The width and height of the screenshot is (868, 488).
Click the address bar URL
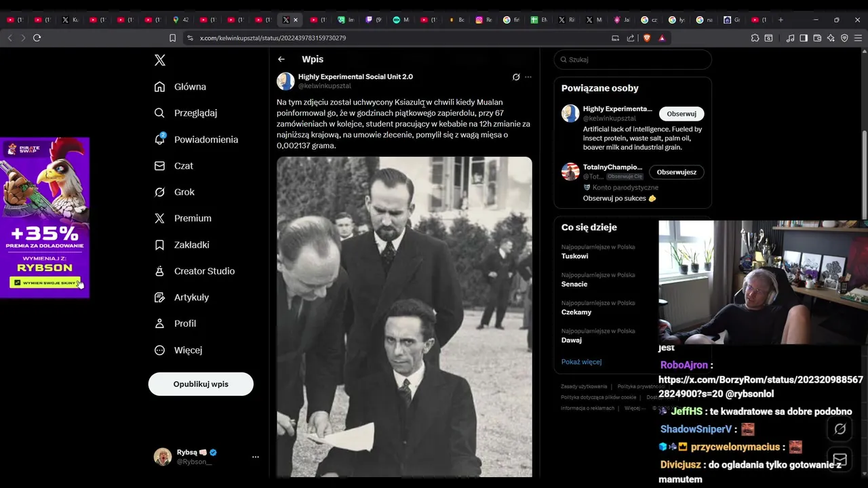click(273, 38)
